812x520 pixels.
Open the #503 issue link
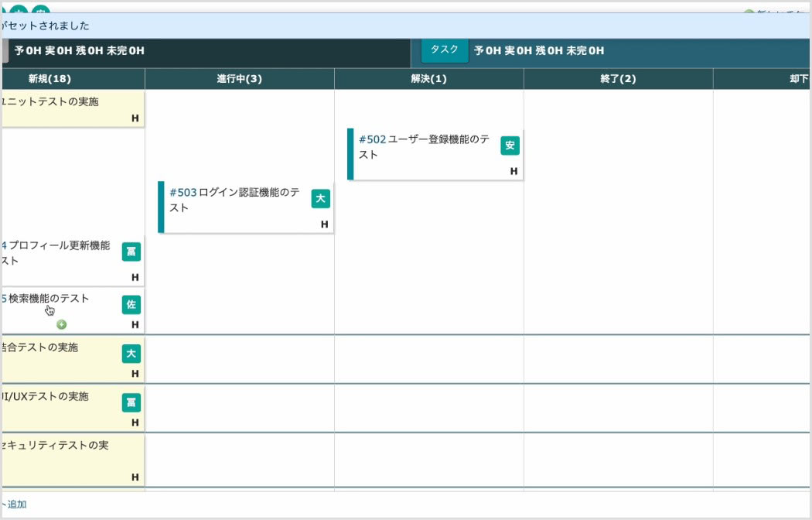tap(183, 193)
